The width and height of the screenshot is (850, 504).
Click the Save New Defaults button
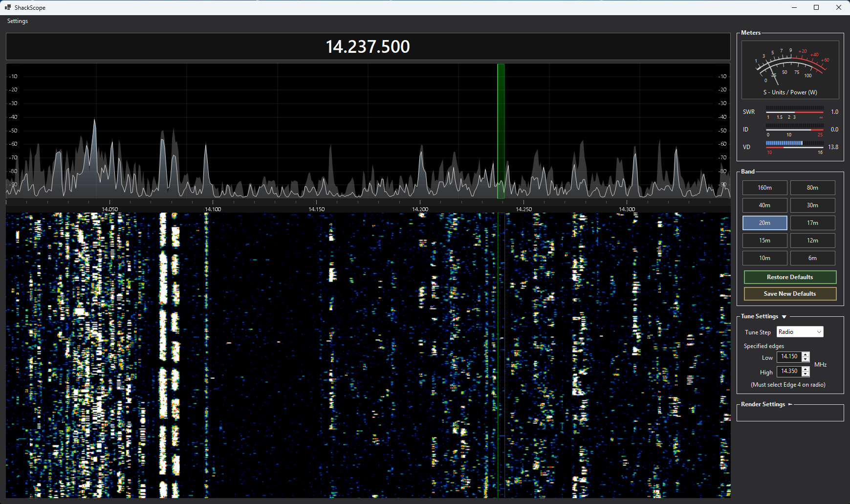coord(790,294)
